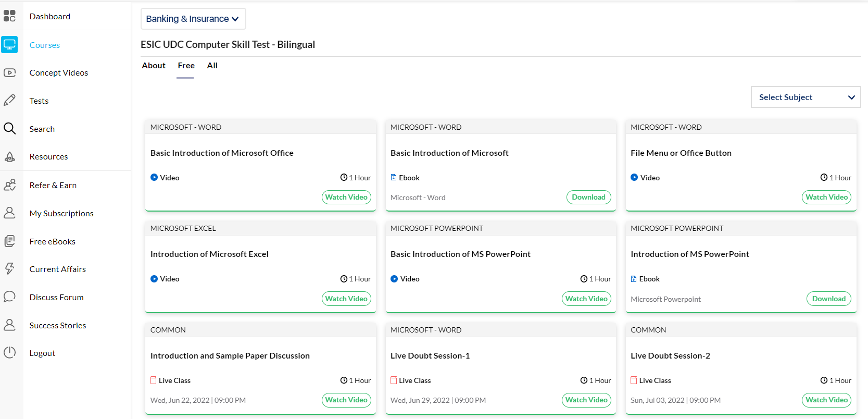Click the clock icon on File Menu or Office Button card
The image size is (868, 419).
pos(824,177)
